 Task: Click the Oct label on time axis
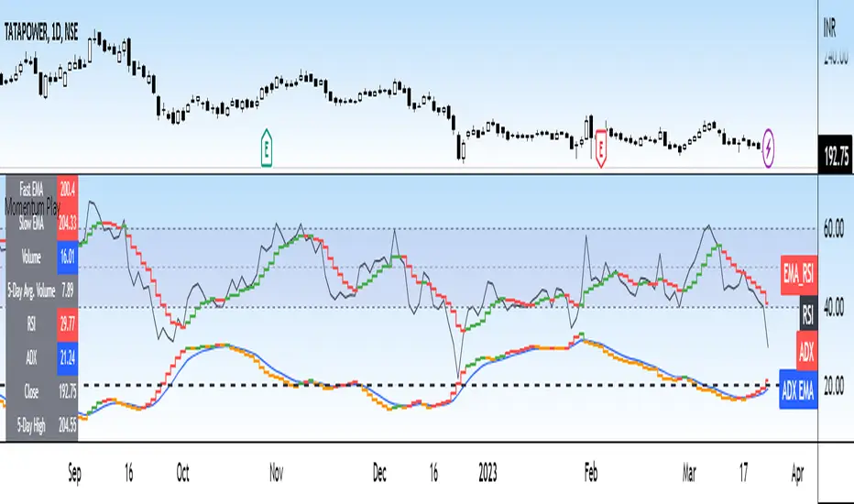pyautogui.click(x=182, y=473)
